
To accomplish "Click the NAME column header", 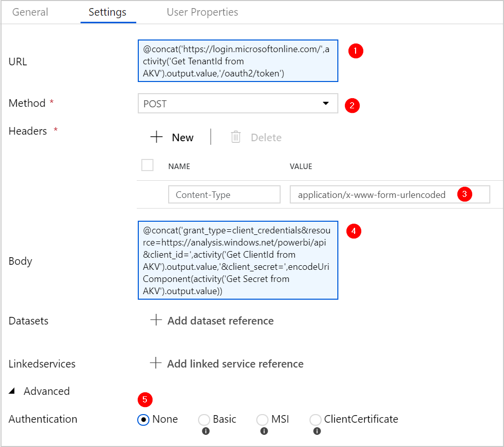I will click(x=179, y=167).
